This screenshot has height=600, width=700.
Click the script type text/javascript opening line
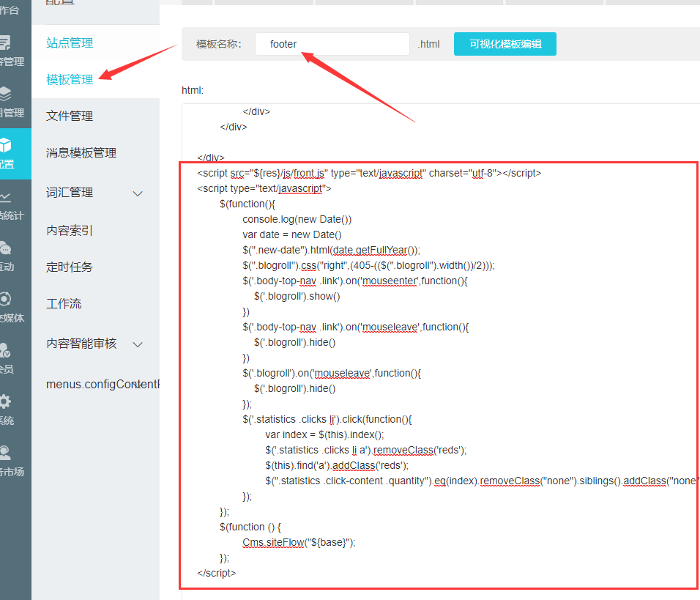(264, 188)
